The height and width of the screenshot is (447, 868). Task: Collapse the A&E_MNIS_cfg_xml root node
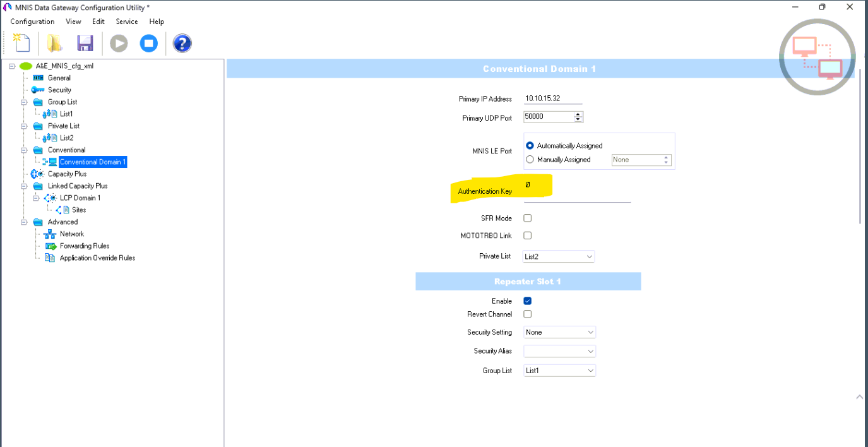pos(12,66)
